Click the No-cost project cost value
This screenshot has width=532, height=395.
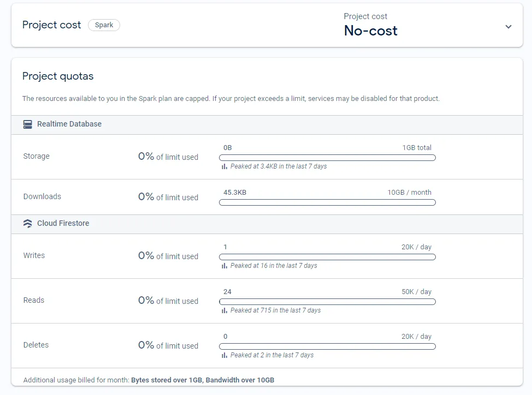coord(370,31)
